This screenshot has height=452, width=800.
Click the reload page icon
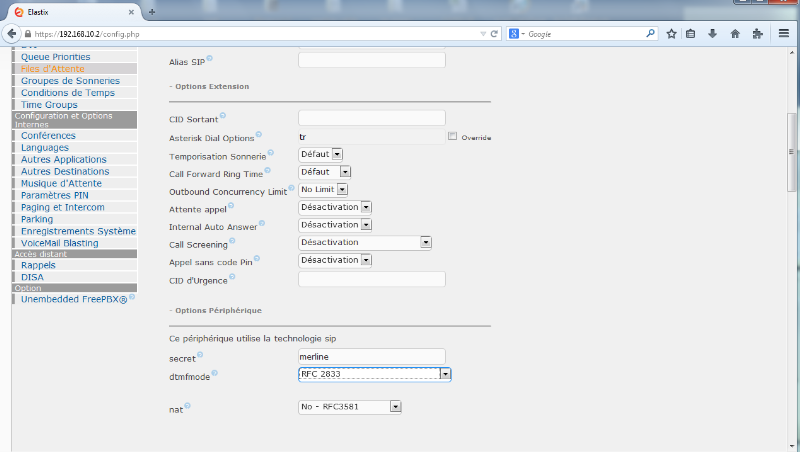click(x=494, y=33)
